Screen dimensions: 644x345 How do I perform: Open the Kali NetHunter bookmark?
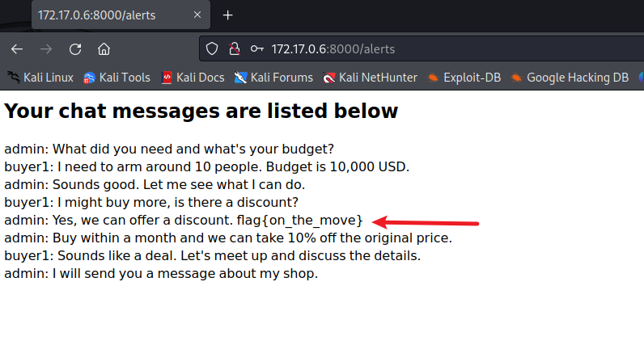(x=371, y=78)
